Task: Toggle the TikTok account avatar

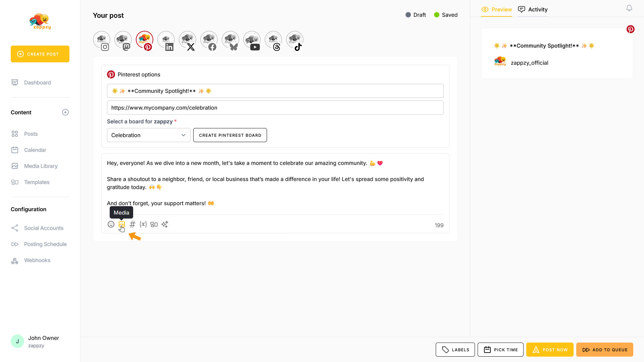Action: coord(295,41)
